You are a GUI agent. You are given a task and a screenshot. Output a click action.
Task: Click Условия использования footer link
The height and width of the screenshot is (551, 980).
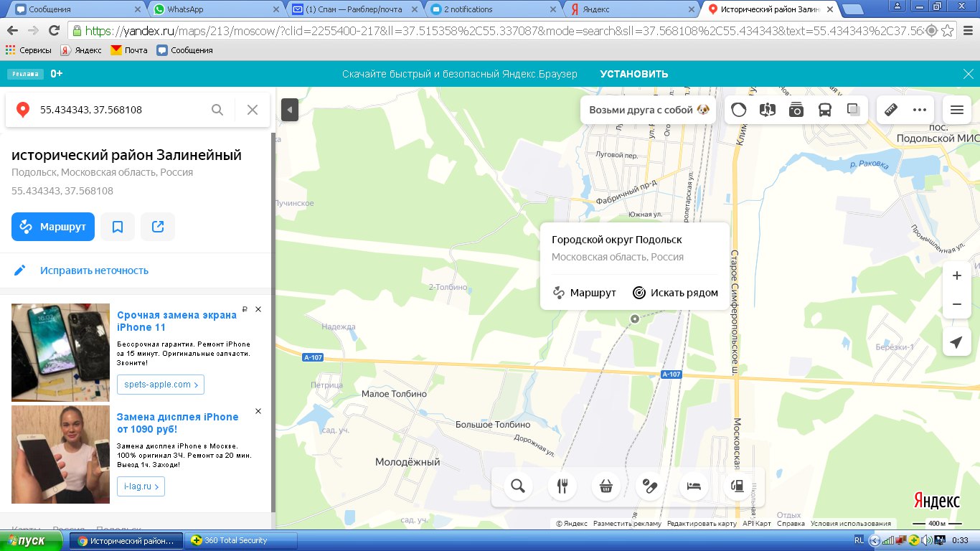coord(851,524)
